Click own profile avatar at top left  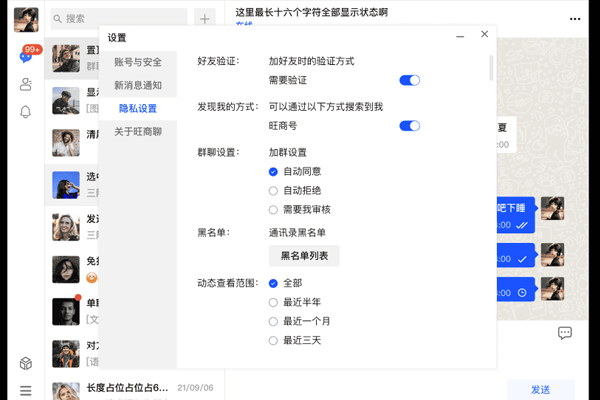pyautogui.click(x=26, y=21)
